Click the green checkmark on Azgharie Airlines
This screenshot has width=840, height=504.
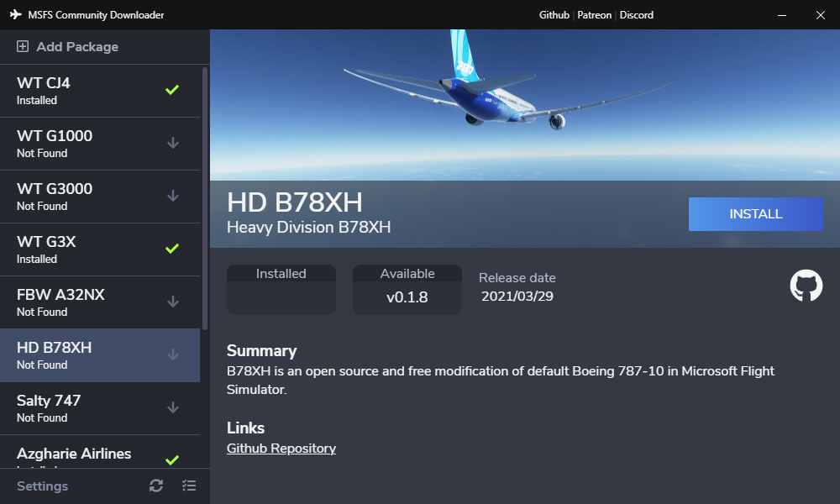(172, 460)
